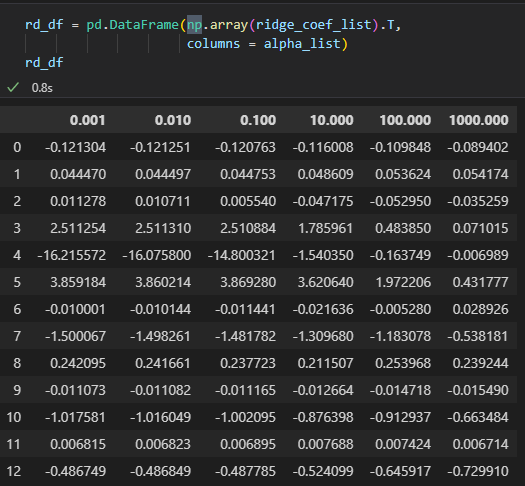This screenshot has height=486, width=525.
Task: Click the value 3.859184
Action: pyautogui.click(x=78, y=282)
